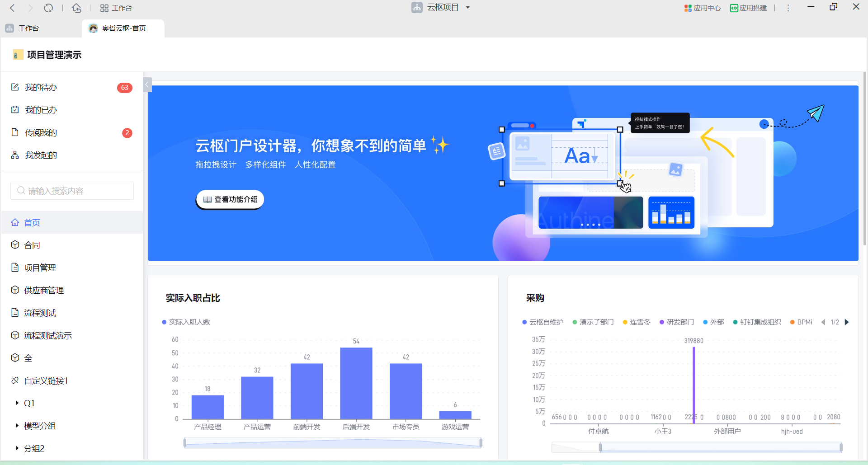Go to next legend page arrow

pyautogui.click(x=847, y=322)
